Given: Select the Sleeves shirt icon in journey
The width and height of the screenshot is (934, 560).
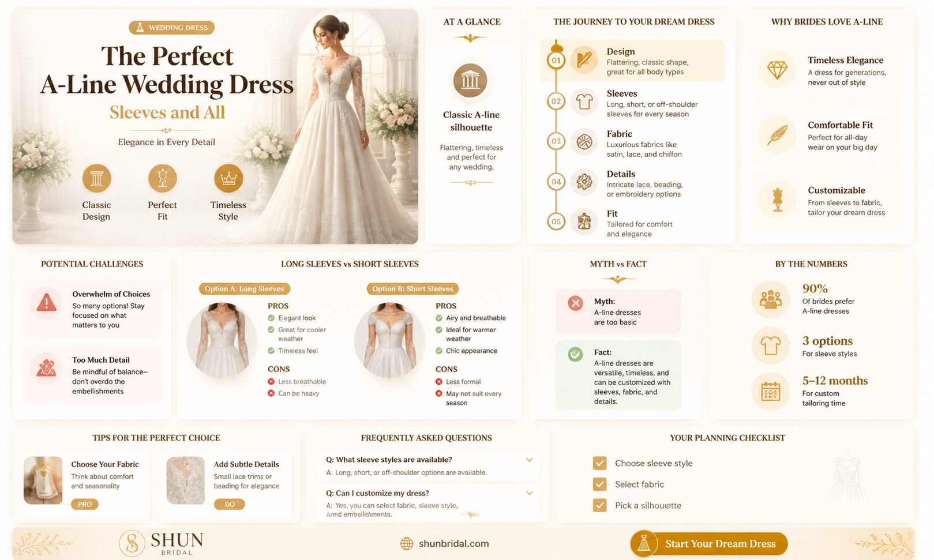Looking at the screenshot, I should pyautogui.click(x=584, y=102).
